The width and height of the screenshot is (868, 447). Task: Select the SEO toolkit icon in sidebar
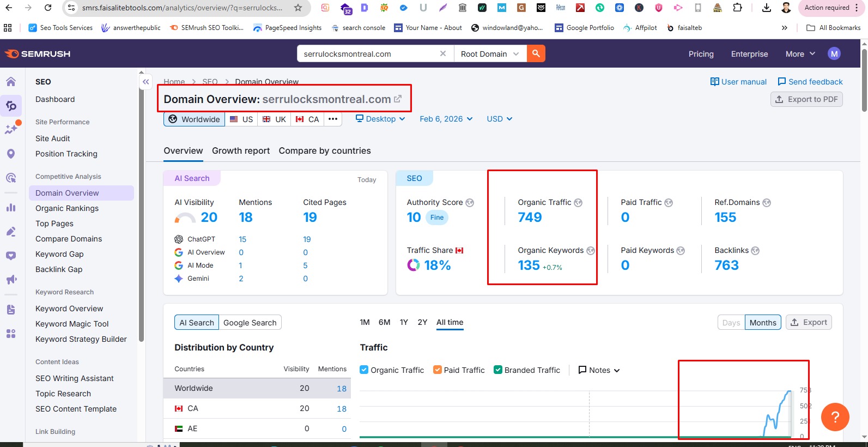click(11, 106)
